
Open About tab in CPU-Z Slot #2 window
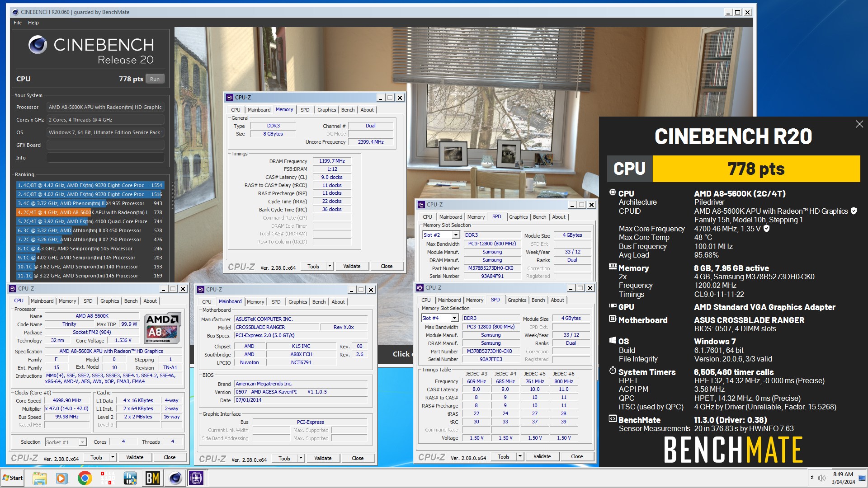(559, 217)
